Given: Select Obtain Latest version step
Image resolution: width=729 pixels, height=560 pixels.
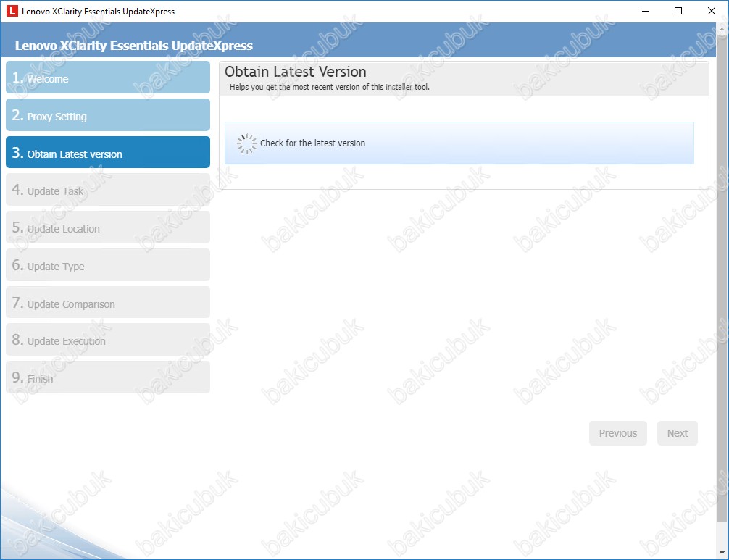Looking at the screenshot, I should [108, 152].
